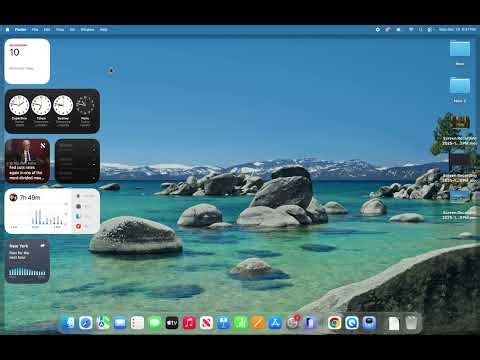Image resolution: width=480 pixels, height=360 pixels.
Task: Launch Google Chrome from the Dock
Action: [x=334, y=323]
